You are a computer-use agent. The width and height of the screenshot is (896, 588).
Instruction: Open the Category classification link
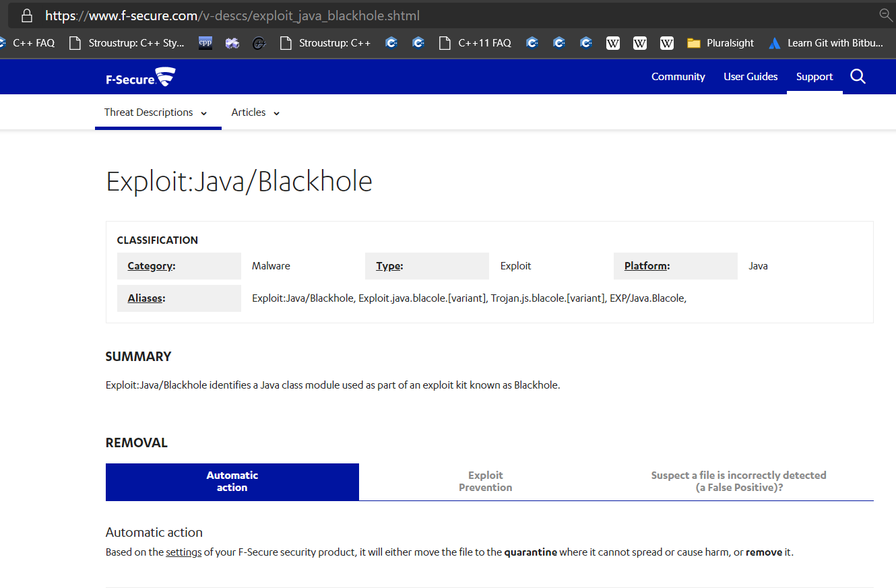(x=150, y=265)
